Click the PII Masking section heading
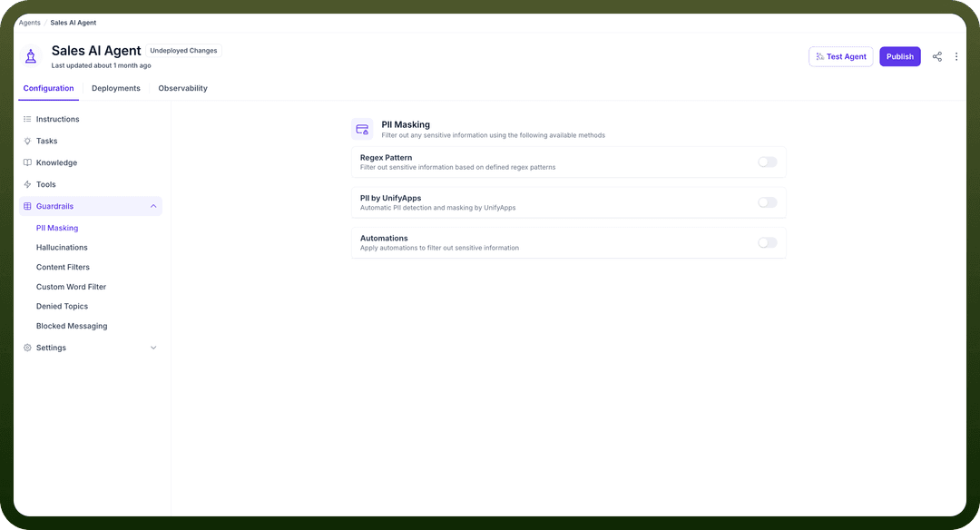980x530 pixels. pos(406,124)
